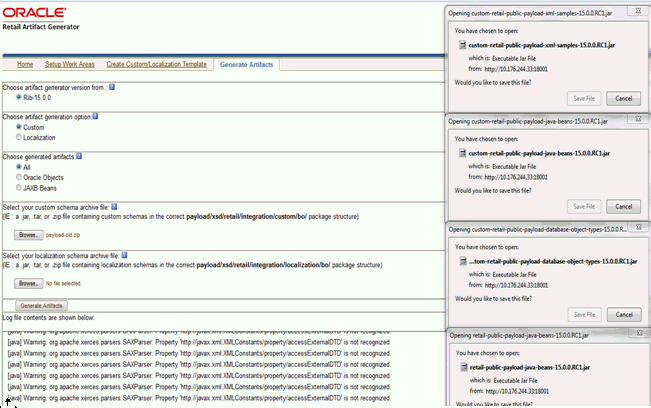Screen dimensions: 651x408
Task: Select the Localization generation option
Action: point(19,137)
